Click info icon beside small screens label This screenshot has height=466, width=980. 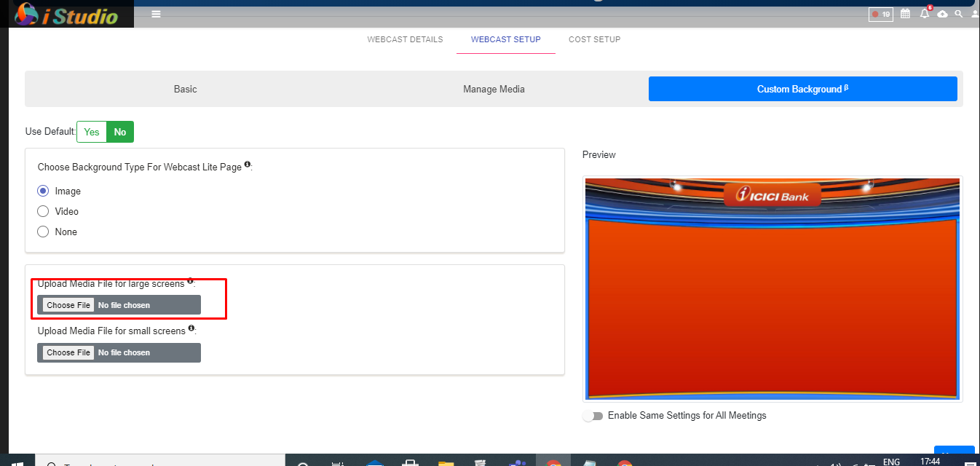pos(191,328)
